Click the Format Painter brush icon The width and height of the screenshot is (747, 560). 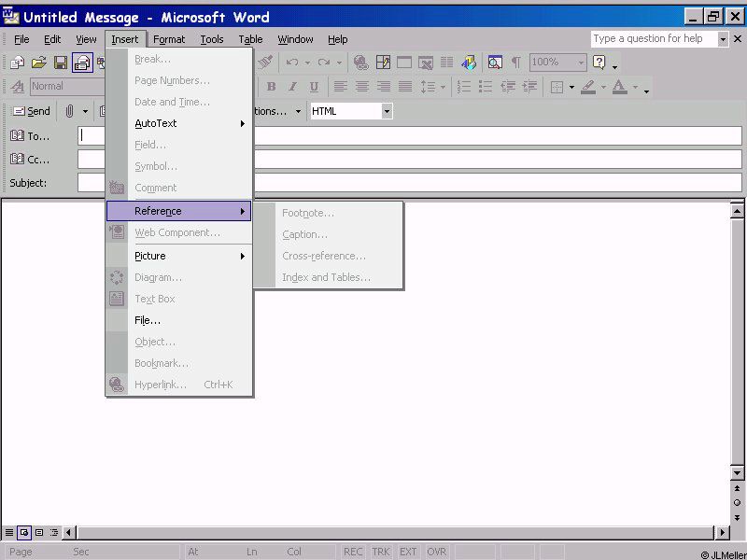point(266,63)
